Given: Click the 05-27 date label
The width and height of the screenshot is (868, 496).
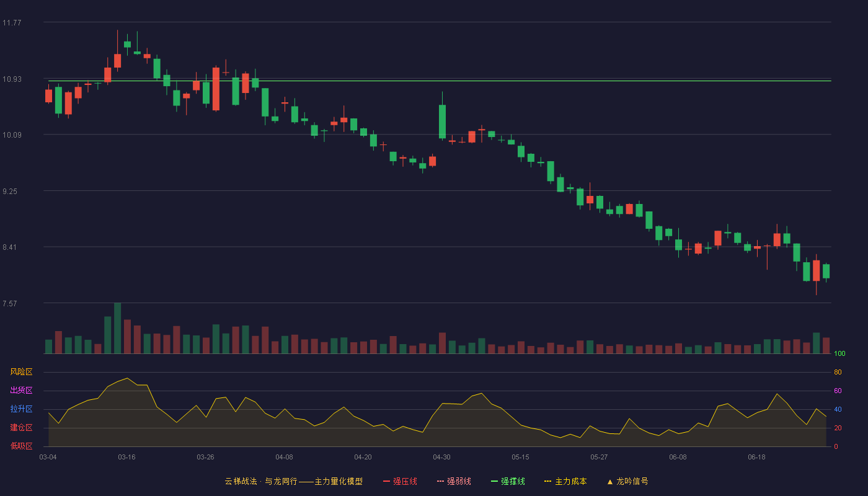Looking at the screenshot, I should (599, 457).
